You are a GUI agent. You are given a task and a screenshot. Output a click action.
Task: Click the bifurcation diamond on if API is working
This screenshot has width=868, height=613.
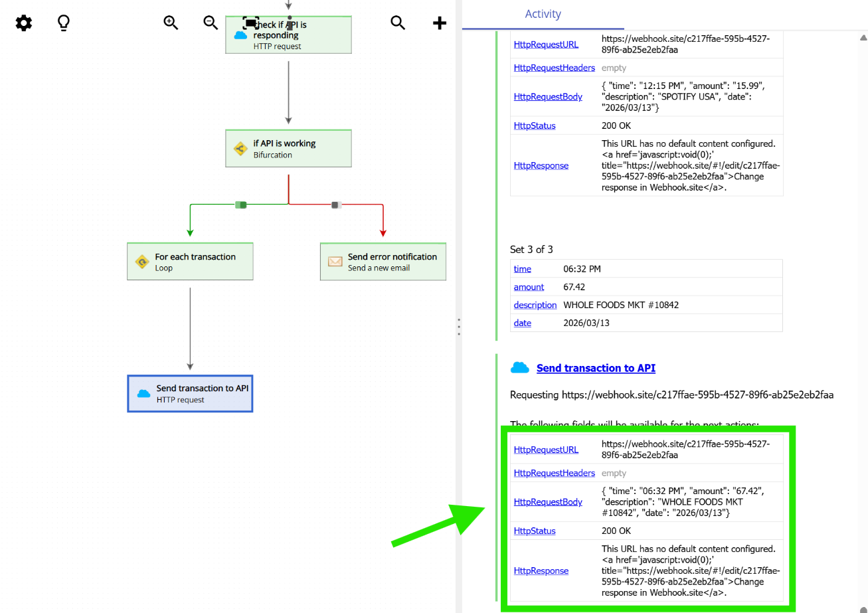tap(240, 148)
